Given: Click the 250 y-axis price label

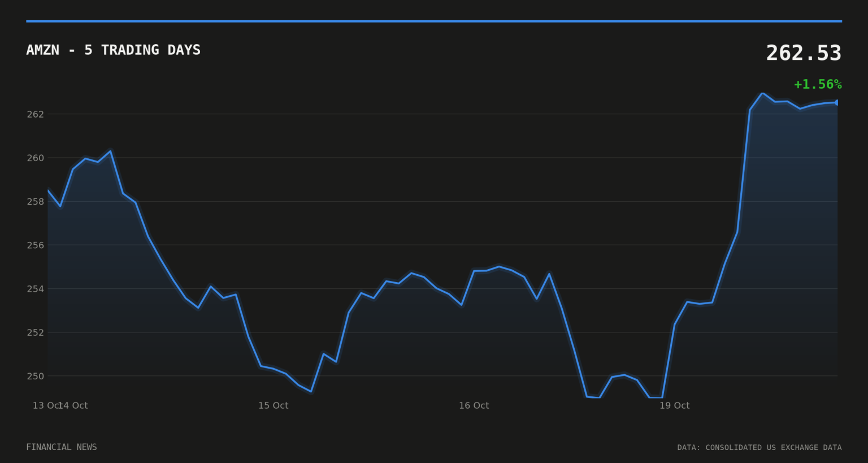Looking at the screenshot, I should 35,376.
